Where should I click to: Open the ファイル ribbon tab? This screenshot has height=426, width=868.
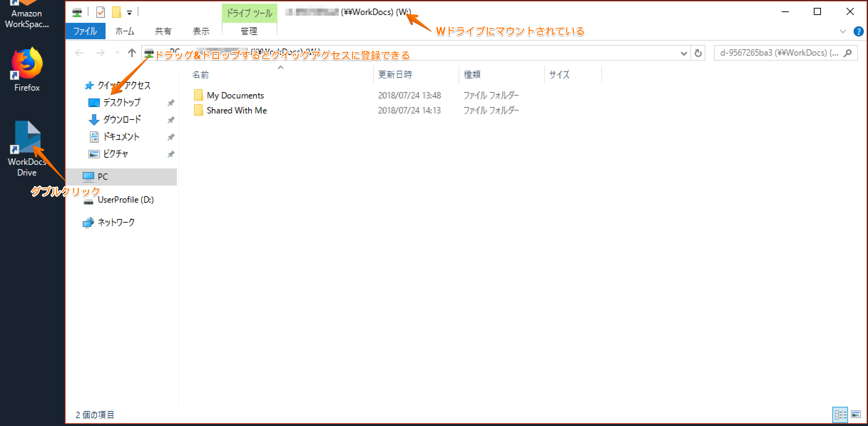point(85,31)
